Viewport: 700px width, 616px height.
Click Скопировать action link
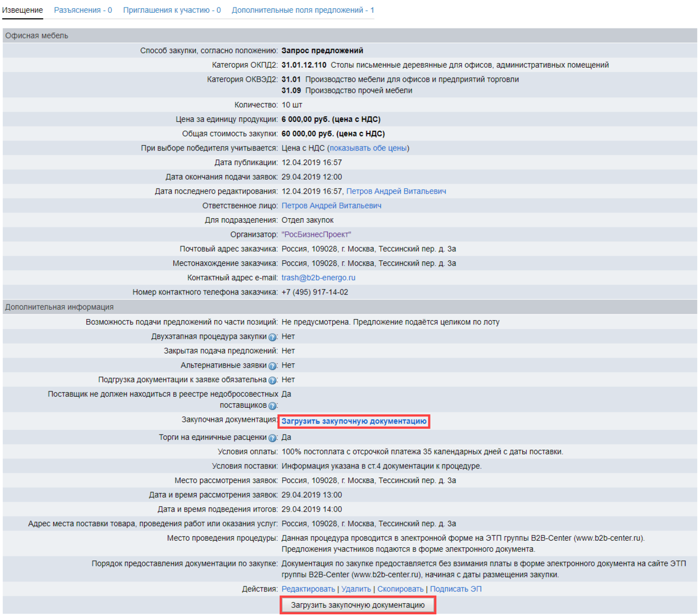tap(400, 589)
